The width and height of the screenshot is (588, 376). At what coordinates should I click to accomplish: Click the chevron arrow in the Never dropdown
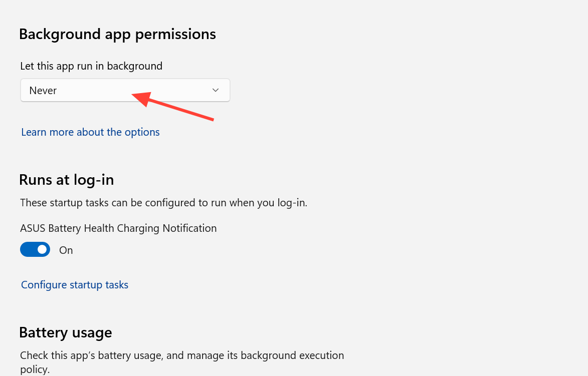[215, 90]
